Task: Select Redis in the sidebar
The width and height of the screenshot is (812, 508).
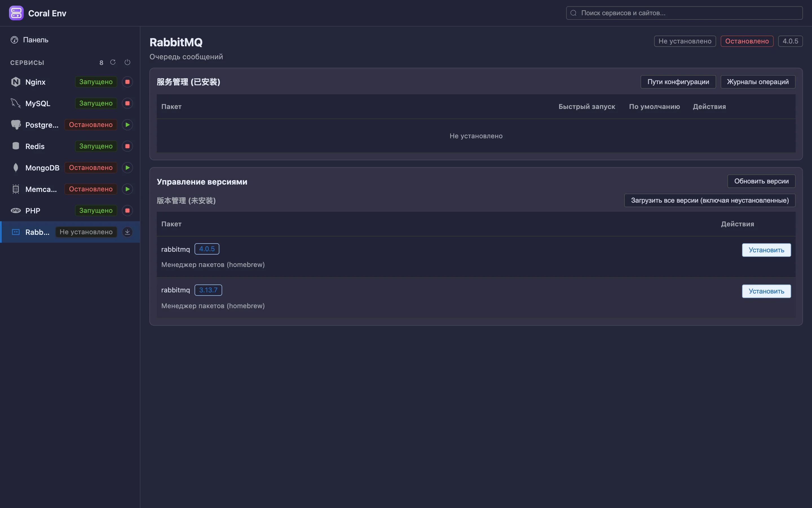Action: click(70, 146)
